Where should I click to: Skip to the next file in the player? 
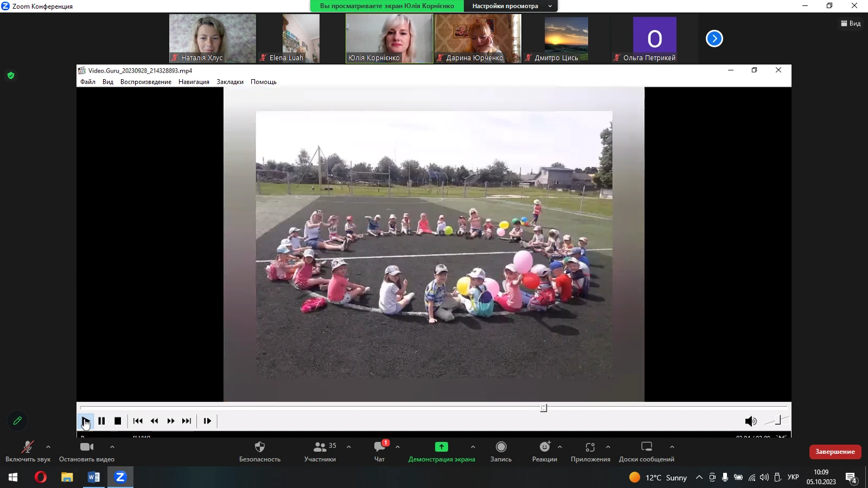[187, 421]
